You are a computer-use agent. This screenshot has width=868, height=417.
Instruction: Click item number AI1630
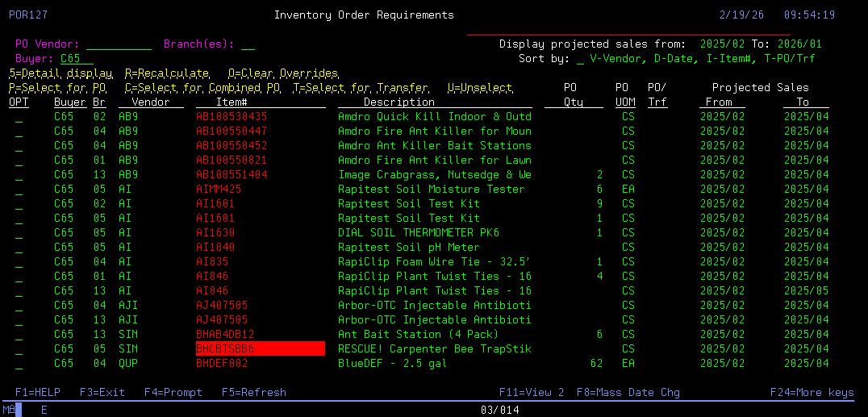tap(215, 233)
